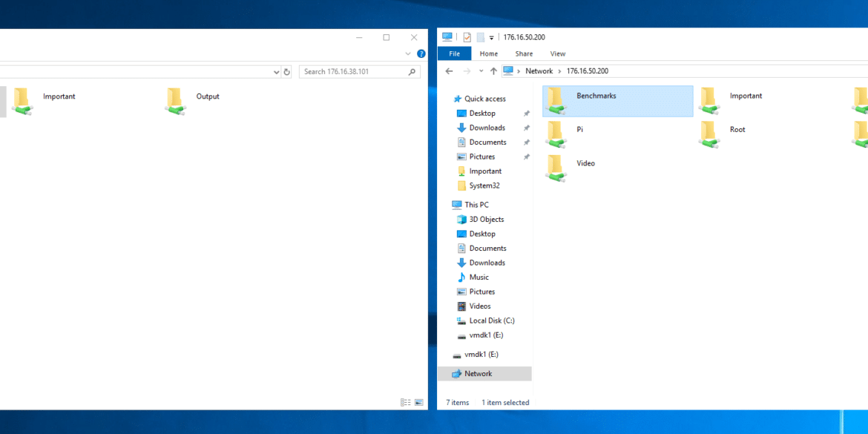Viewport: 868px width, 434px height.
Task: Click New folder icon in the quick access toolbar
Action: [x=481, y=37]
